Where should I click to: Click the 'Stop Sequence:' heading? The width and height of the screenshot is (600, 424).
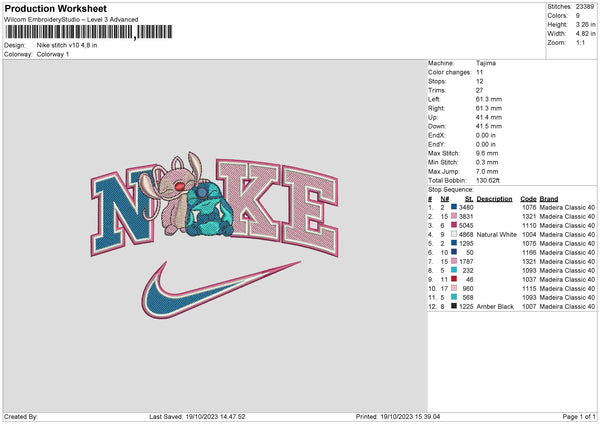tap(451, 190)
